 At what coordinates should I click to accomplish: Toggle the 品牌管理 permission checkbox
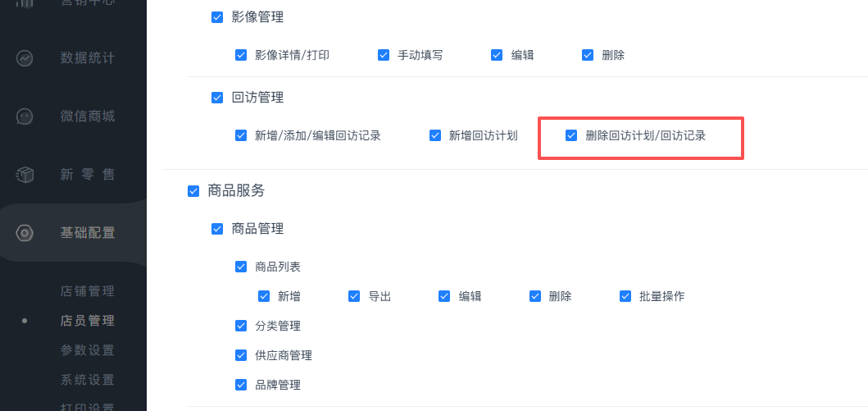[x=241, y=385]
